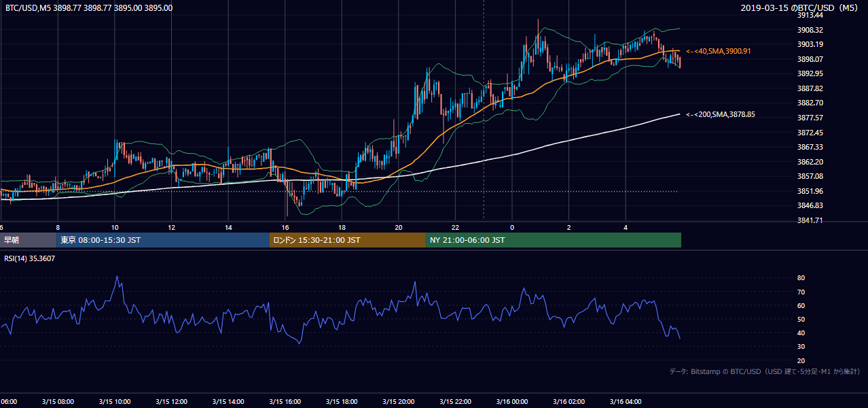The height and width of the screenshot is (408, 868).
Task: Click the 3/16 02:00 date label
Action: coord(568,401)
